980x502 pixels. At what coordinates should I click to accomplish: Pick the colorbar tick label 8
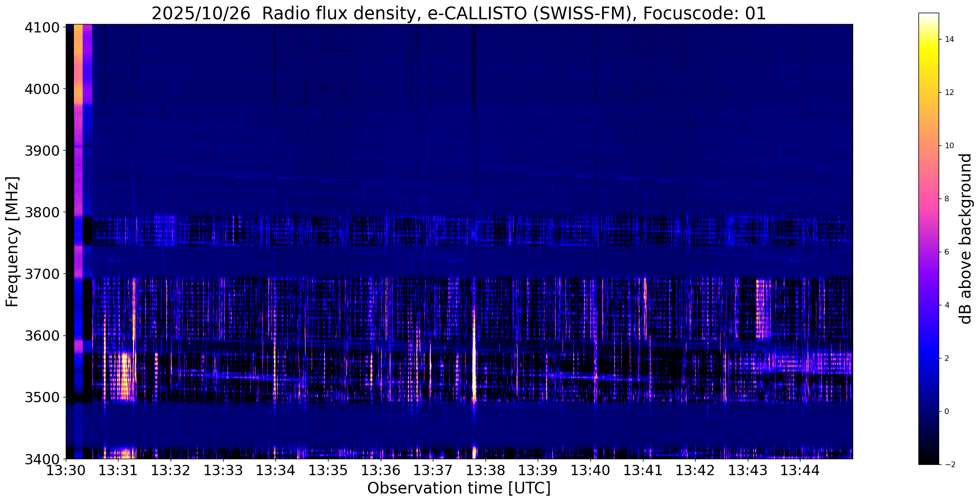(947, 199)
